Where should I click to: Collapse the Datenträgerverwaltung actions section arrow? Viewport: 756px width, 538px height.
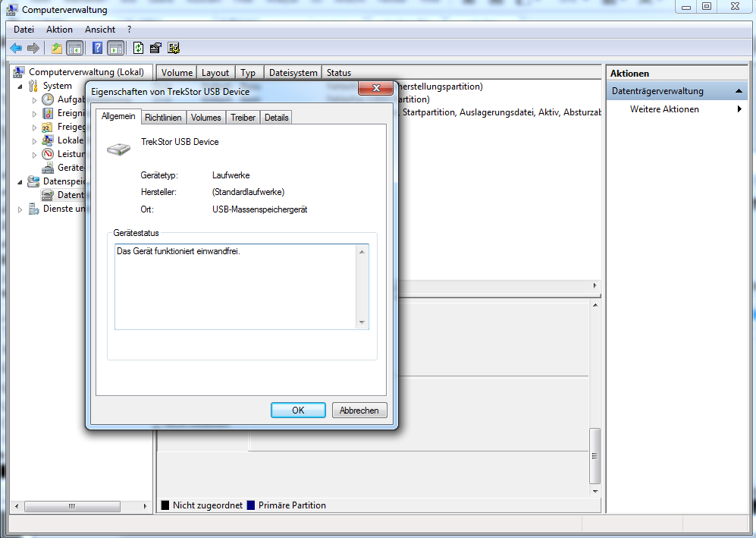(739, 91)
